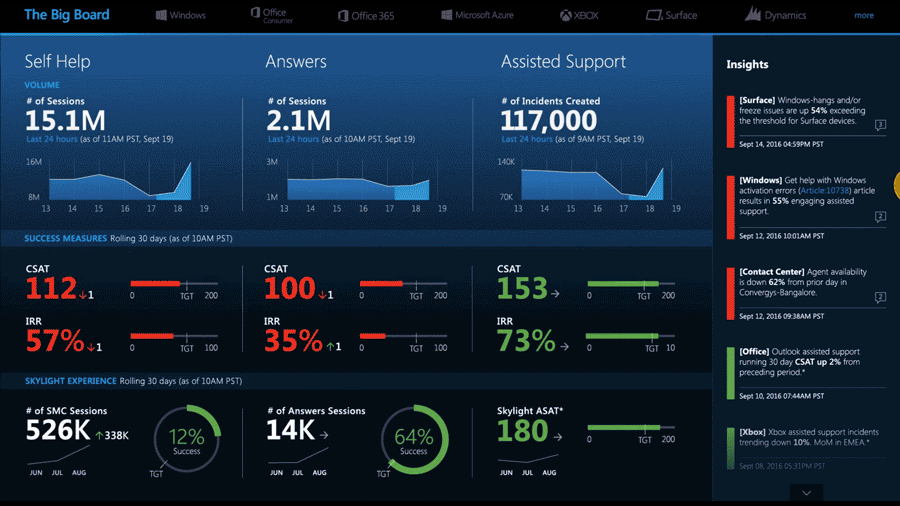Image resolution: width=900 pixels, height=506 pixels.
Task: Click the Self Help IRR 57% value
Action: tap(55, 341)
